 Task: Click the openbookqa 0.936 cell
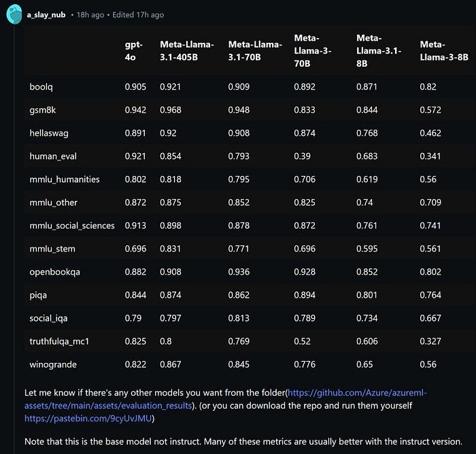pyautogui.click(x=239, y=272)
